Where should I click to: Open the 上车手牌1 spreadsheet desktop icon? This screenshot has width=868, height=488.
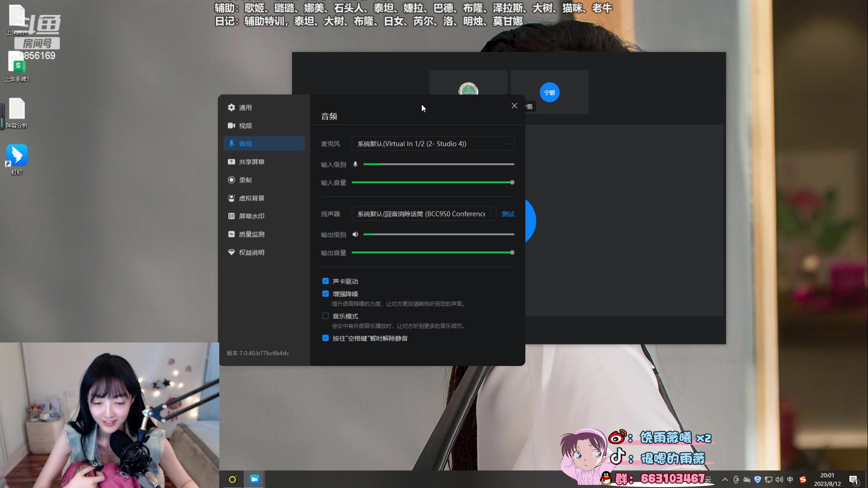[17, 66]
